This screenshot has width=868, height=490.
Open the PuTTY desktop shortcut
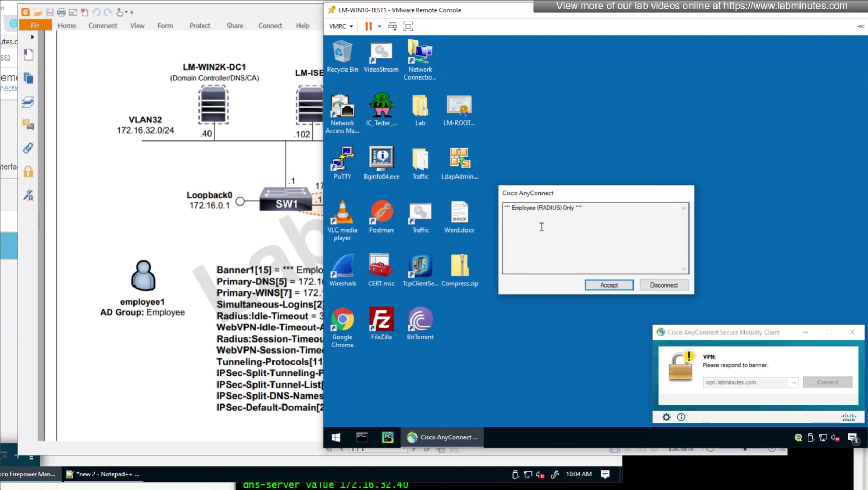(x=342, y=161)
